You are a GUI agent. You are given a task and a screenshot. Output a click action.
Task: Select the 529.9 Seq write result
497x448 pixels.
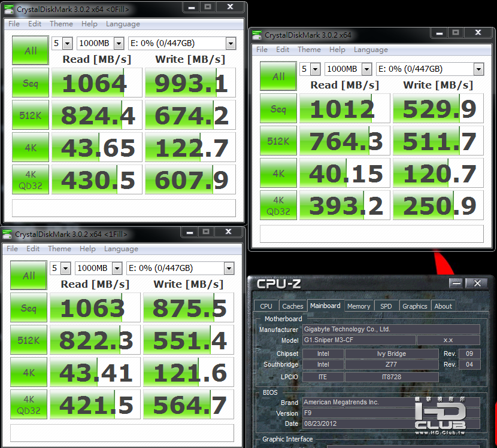(438, 108)
